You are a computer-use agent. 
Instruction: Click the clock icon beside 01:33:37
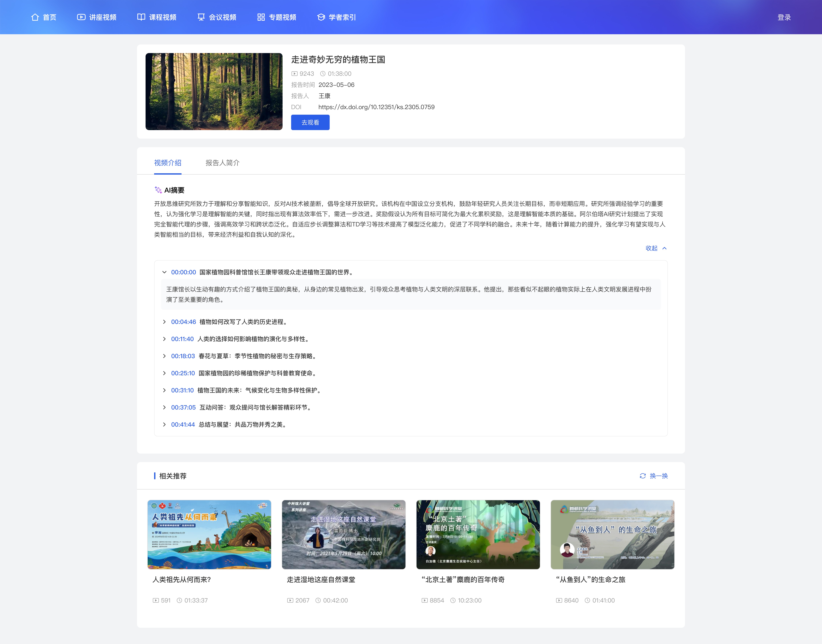(x=180, y=600)
